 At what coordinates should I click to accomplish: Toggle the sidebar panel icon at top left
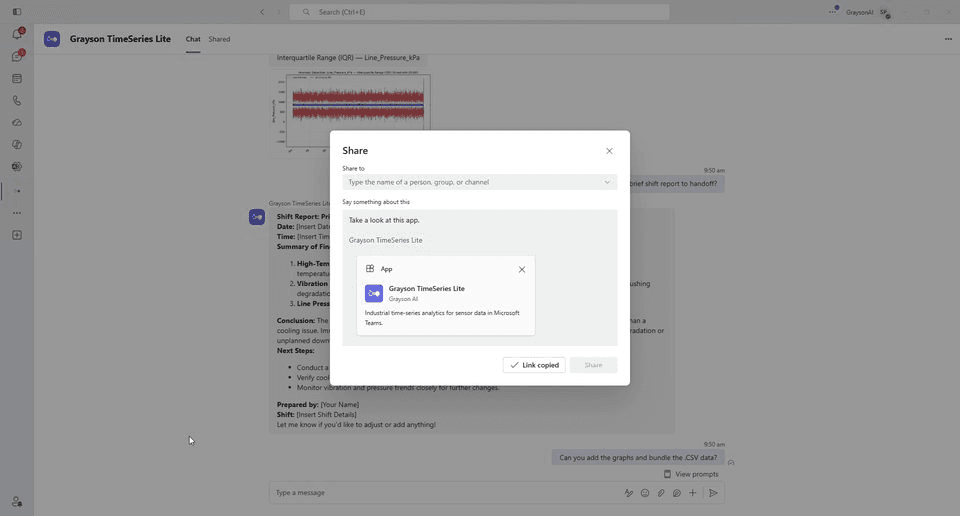coord(17,12)
